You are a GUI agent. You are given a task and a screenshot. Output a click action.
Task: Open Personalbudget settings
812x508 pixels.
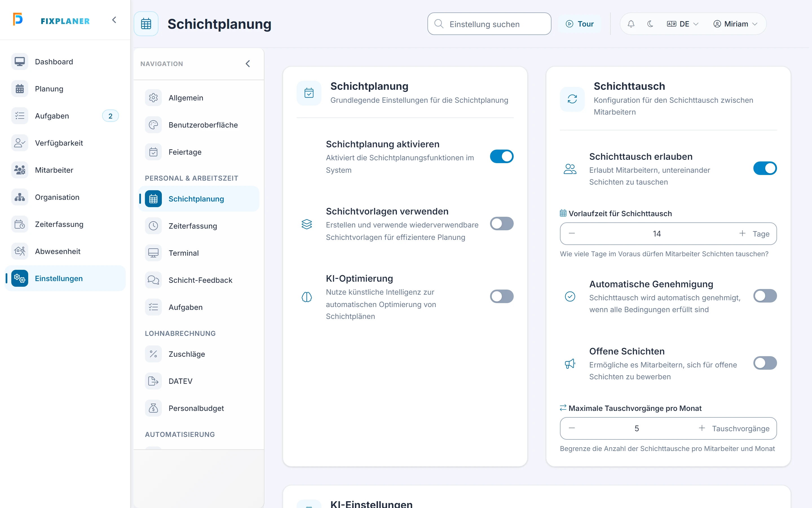(x=199, y=408)
